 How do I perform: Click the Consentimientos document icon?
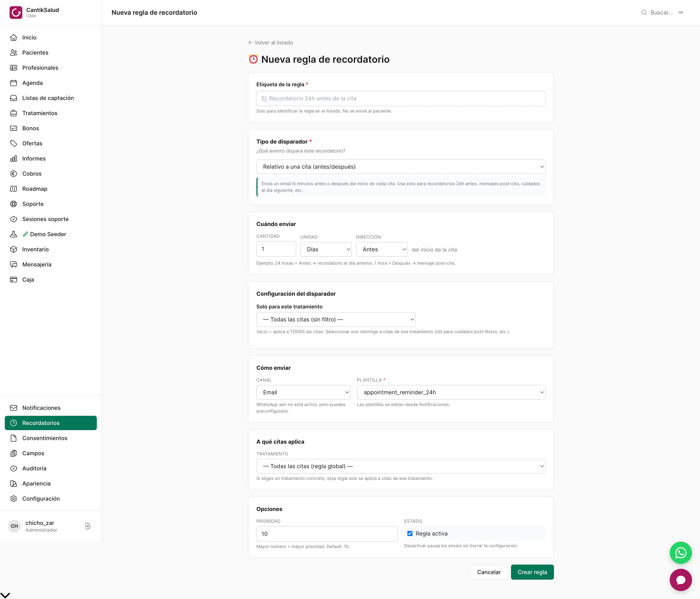coord(14,438)
